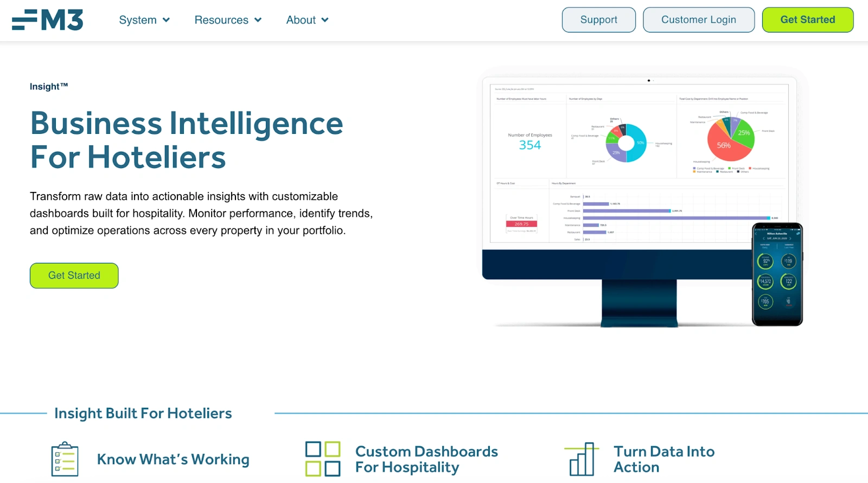Click the donut chart on dashboard
The width and height of the screenshot is (868, 483).
626,143
